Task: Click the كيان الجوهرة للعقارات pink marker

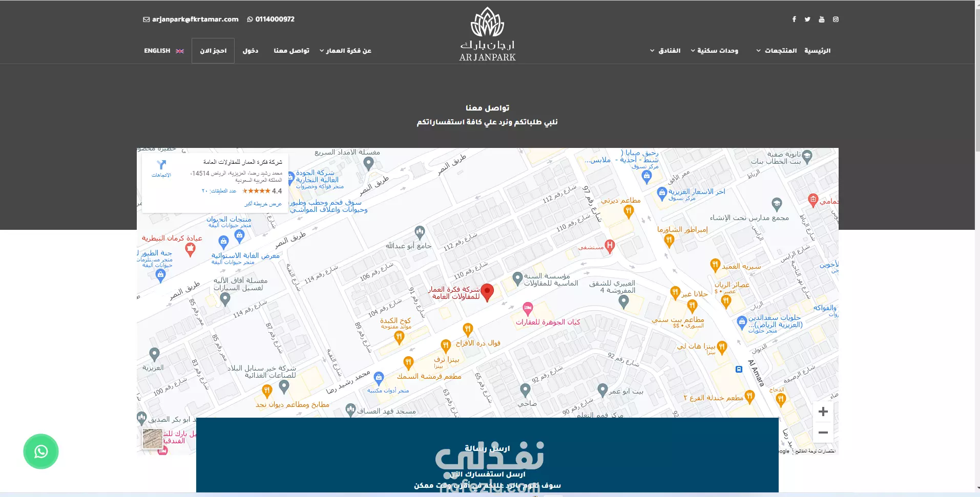Action: [x=528, y=309]
